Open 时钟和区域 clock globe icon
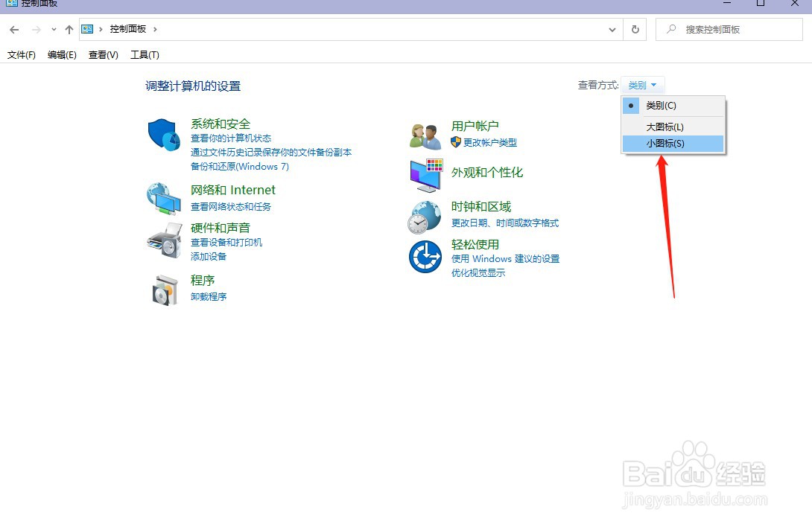Viewport: 812px width, 527px height. coord(424,216)
